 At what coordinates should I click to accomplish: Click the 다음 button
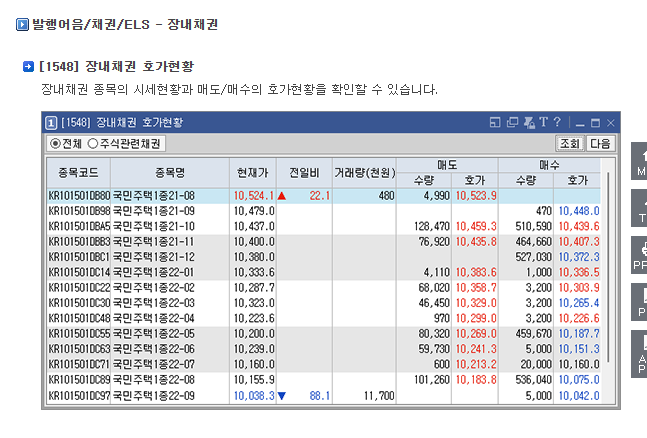click(x=600, y=144)
